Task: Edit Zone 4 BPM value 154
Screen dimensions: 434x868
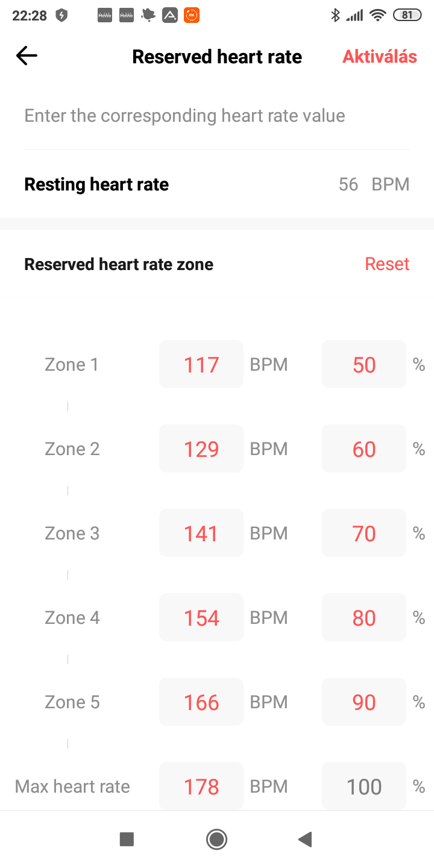Action: 201,617
